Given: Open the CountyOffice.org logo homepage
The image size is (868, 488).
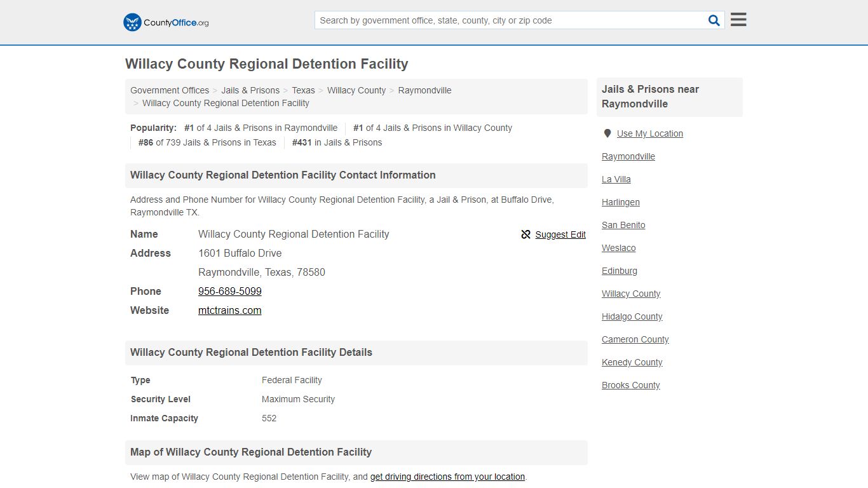Looking at the screenshot, I should pyautogui.click(x=166, y=22).
